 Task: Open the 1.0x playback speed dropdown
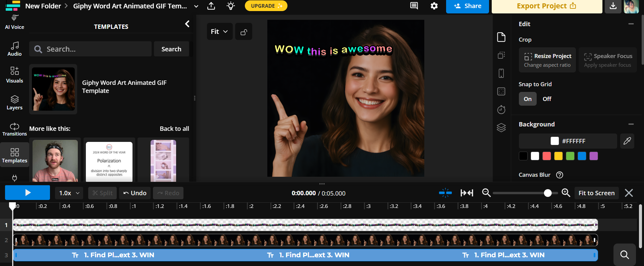click(69, 193)
